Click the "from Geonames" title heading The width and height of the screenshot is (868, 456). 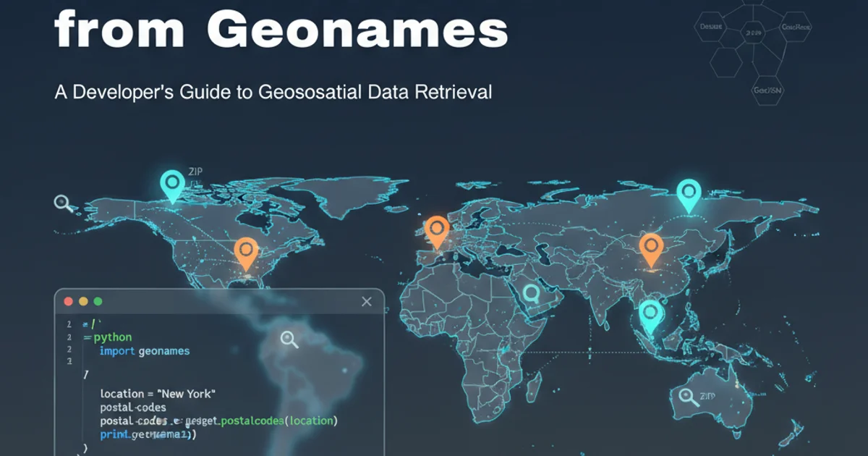281,29
